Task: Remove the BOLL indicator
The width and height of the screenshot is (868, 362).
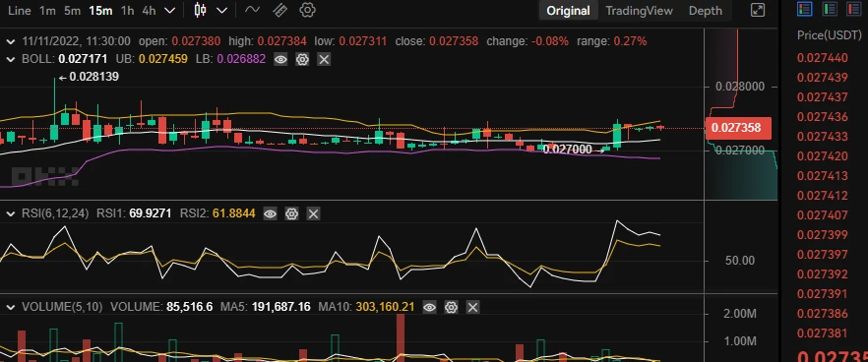Action: (324, 59)
